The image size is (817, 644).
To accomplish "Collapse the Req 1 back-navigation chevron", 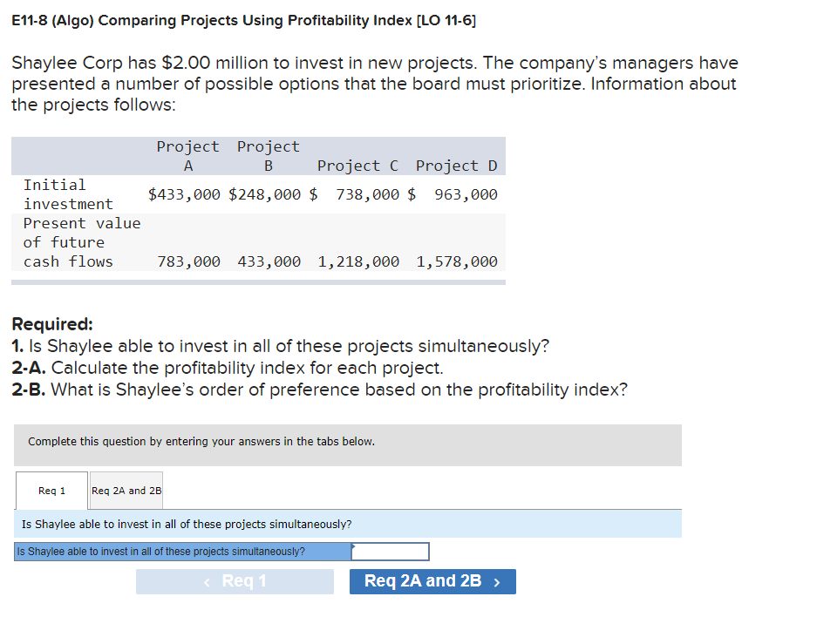I will (x=206, y=581).
